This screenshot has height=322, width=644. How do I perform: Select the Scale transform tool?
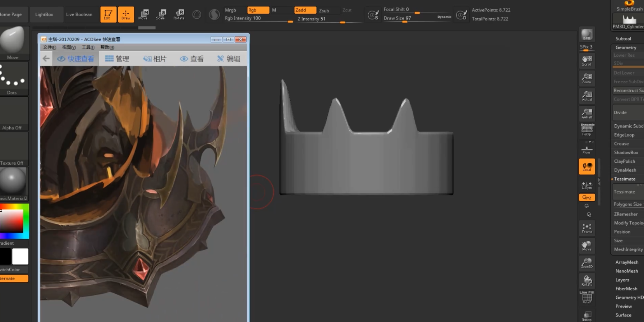tap(161, 14)
